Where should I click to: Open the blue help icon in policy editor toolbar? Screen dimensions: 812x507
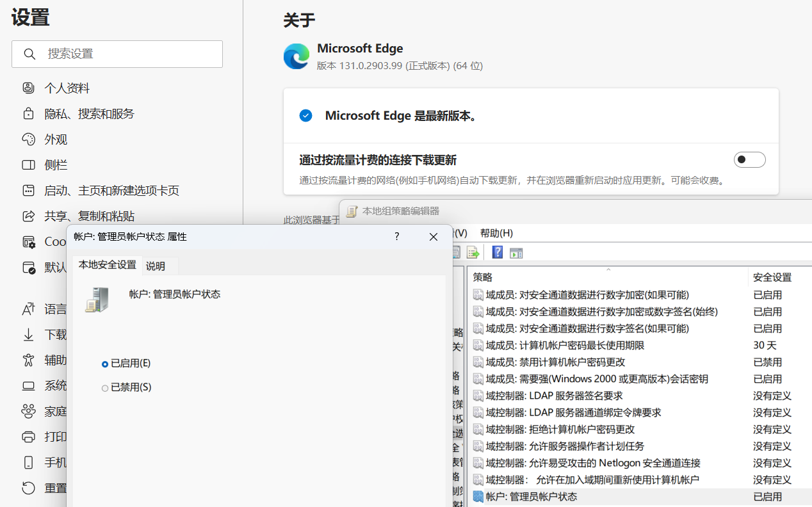497,252
